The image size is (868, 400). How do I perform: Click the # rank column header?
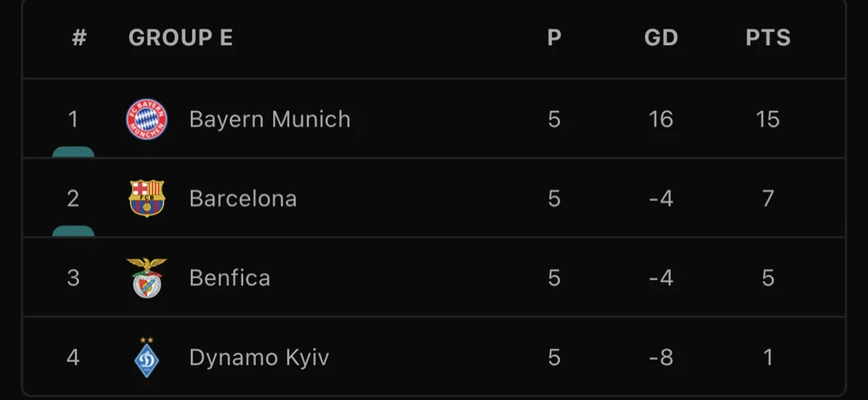pyautogui.click(x=79, y=38)
